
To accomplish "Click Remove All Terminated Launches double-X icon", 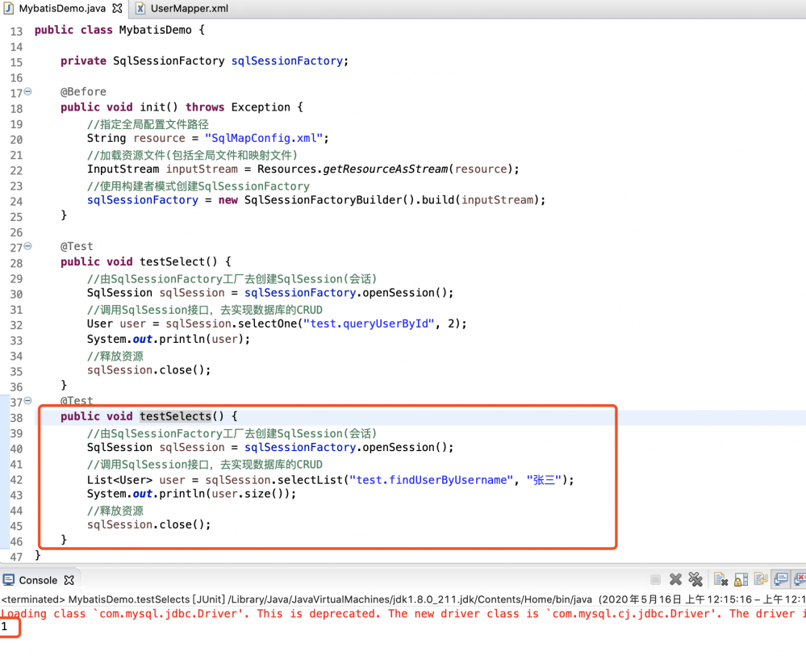I will [x=695, y=579].
